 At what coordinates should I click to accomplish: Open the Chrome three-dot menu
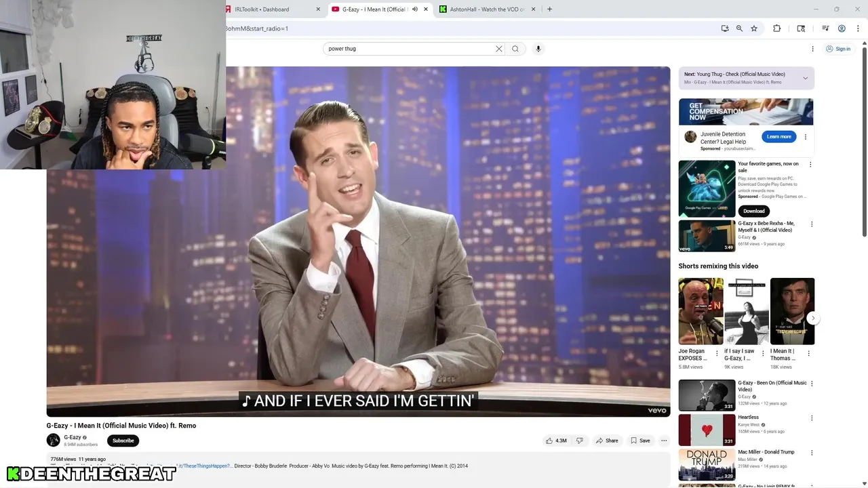click(x=856, y=28)
